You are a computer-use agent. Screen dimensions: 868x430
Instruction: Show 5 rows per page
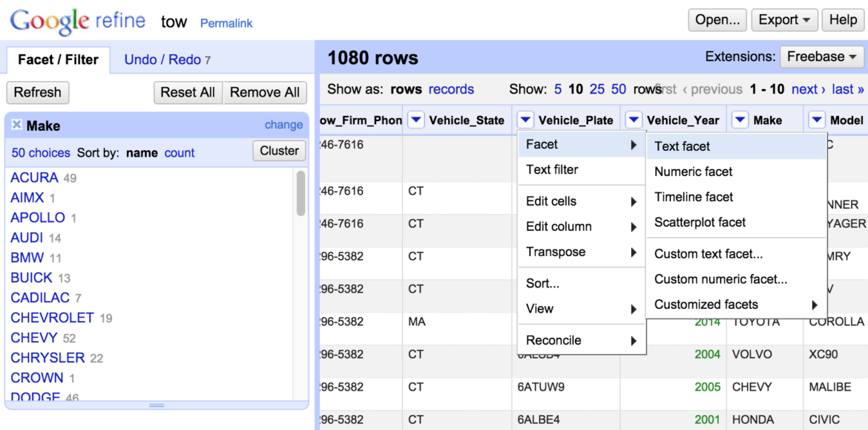click(558, 89)
